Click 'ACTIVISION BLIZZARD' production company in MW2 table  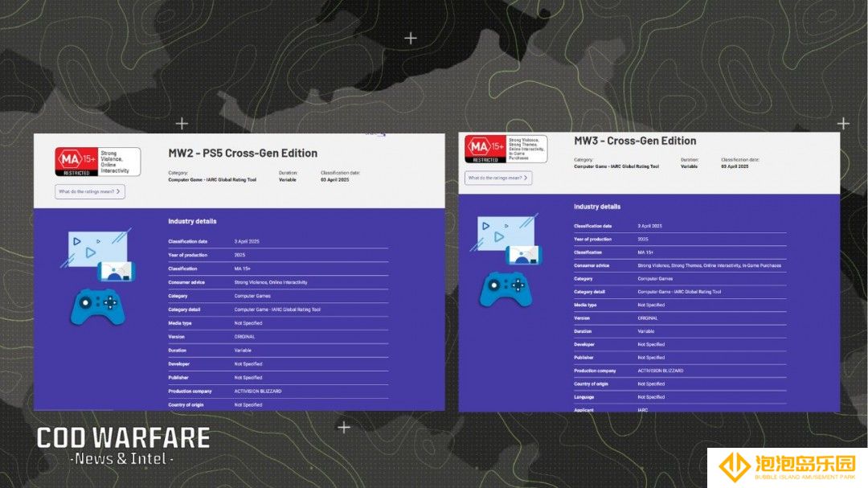pos(258,391)
